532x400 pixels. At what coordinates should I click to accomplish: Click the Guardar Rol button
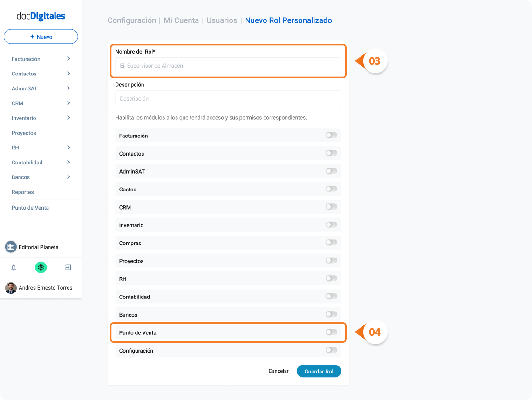coord(319,371)
